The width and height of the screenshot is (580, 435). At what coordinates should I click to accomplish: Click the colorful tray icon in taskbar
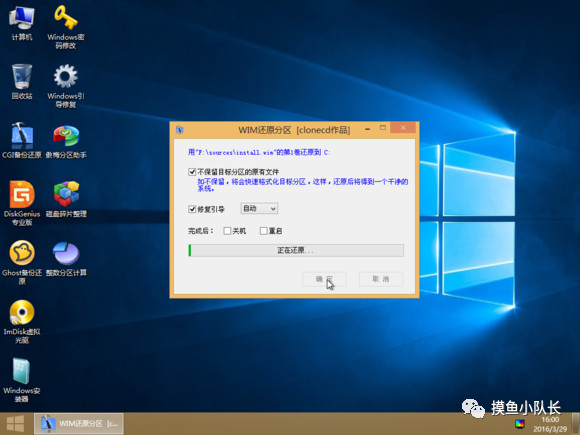[520, 424]
